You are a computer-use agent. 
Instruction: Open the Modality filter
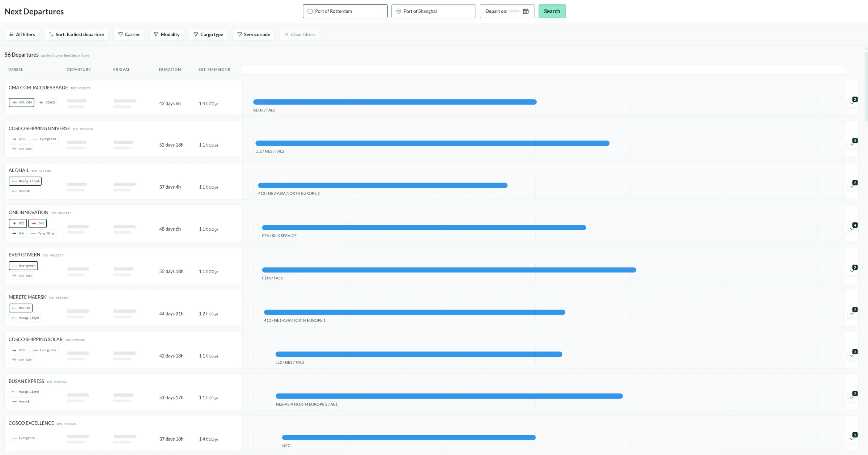tap(166, 34)
